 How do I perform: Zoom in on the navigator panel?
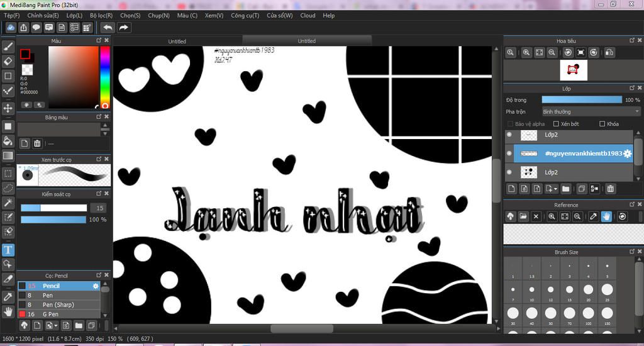(x=526, y=53)
